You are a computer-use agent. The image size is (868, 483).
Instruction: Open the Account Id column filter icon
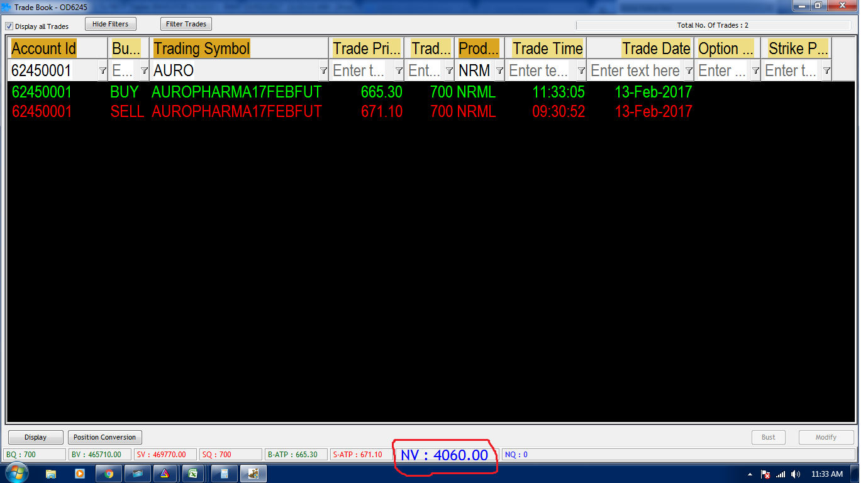pyautogui.click(x=103, y=70)
